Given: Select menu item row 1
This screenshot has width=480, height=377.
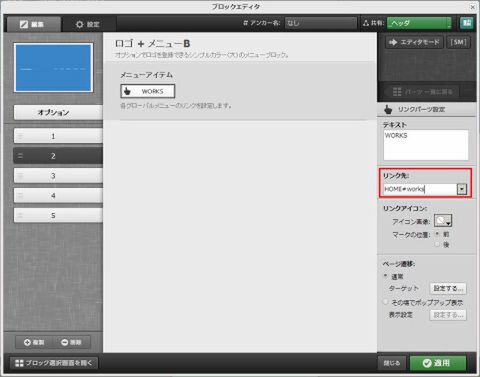Looking at the screenshot, I should pos(58,136).
